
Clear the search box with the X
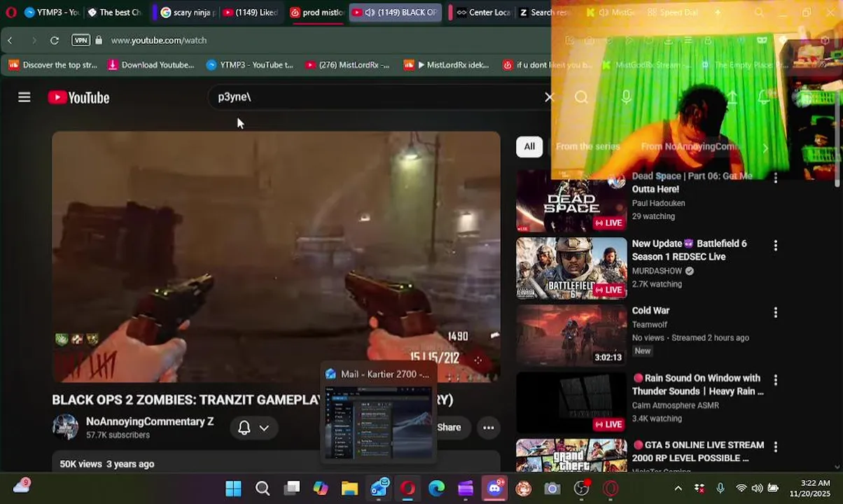coord(549,97)
